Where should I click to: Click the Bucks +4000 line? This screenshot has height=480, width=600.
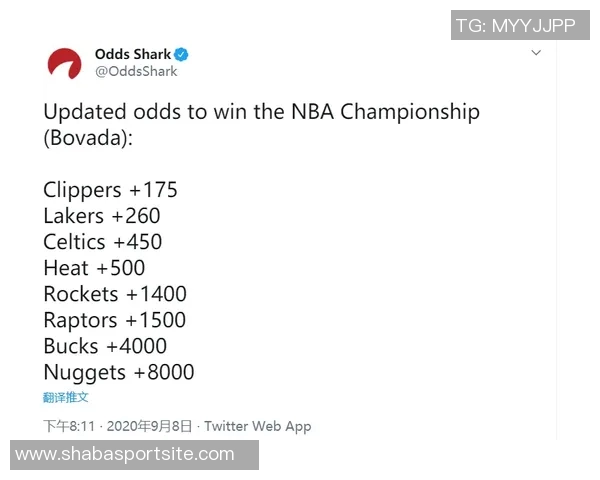[x=105, y=346]
